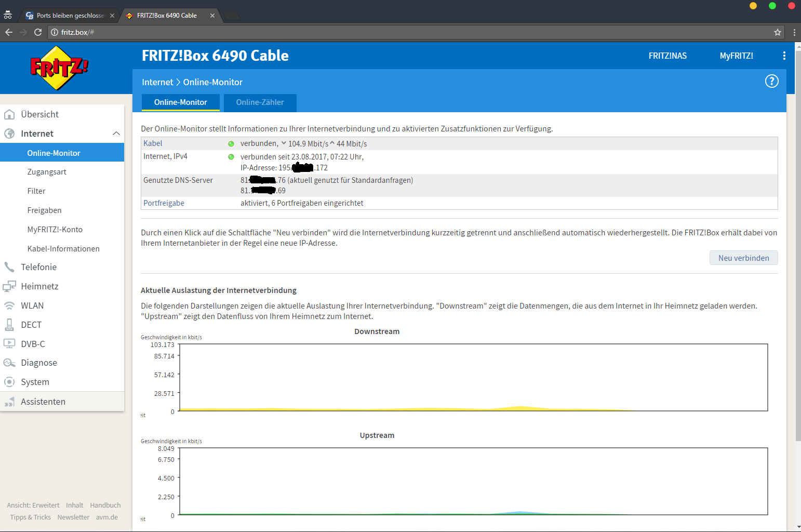Image resolution: width=801 pixels, height=532 pixels.
Task: Collapse the Internet menu section chevron
Action: pyautogui.click(x=116, y=134)
